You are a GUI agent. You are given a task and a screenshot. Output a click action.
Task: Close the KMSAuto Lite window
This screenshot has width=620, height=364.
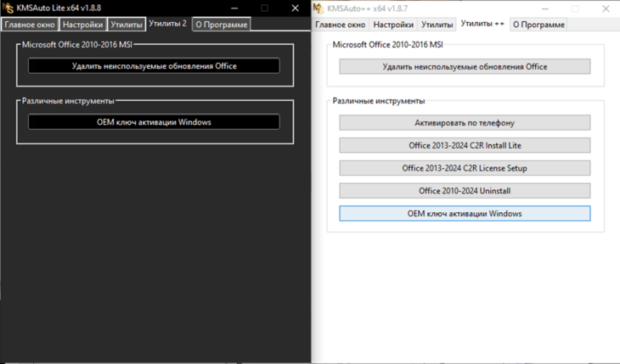295,8
